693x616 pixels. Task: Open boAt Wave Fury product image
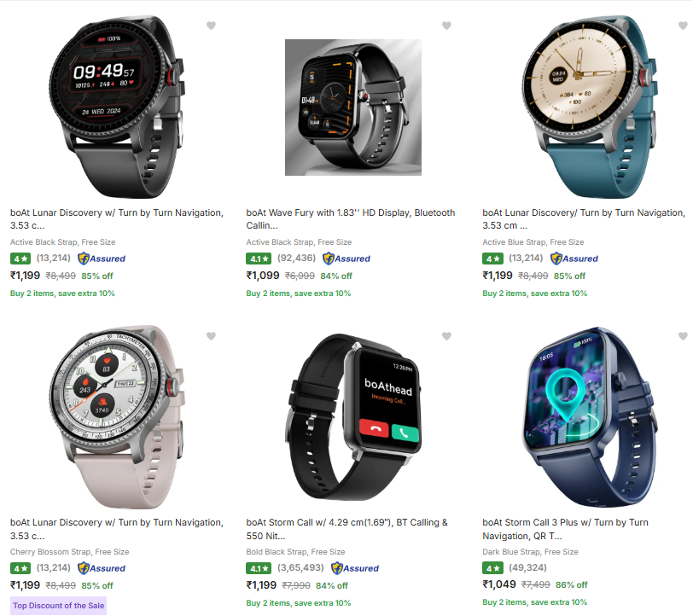tap(353, 108)
